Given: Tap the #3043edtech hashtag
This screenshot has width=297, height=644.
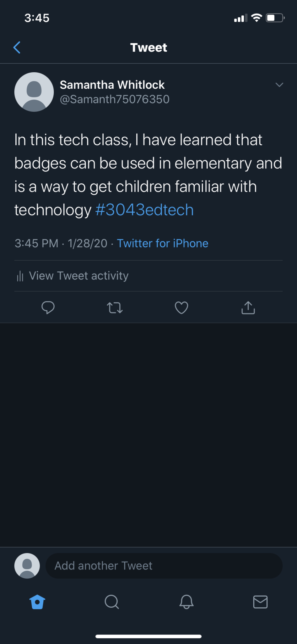Looking at the screenshot, I should click(144, 210).
